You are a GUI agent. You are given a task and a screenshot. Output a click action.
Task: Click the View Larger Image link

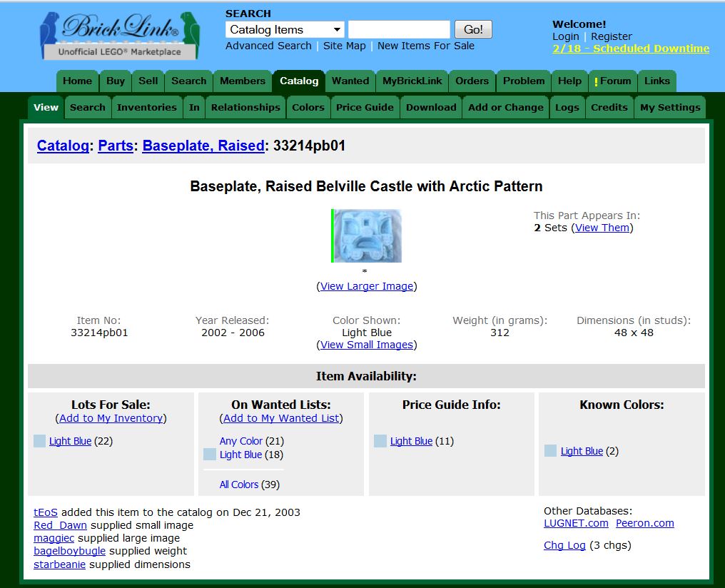pyautogui.click(x=367, y=286)
